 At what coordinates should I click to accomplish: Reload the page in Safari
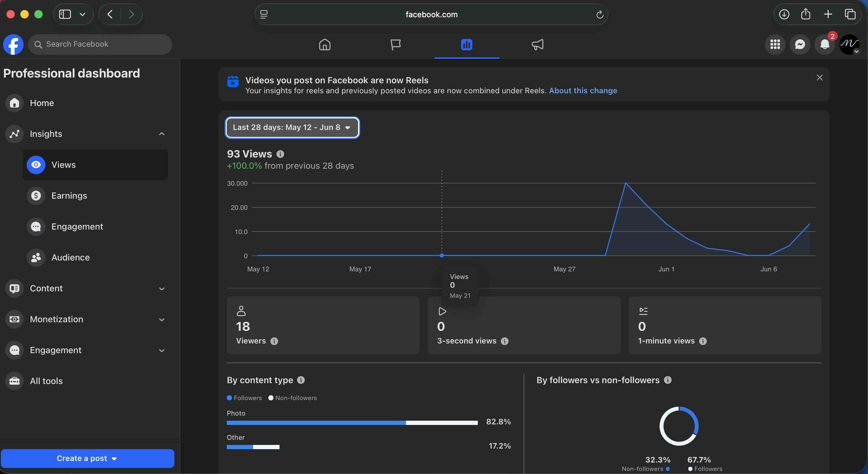599,15
